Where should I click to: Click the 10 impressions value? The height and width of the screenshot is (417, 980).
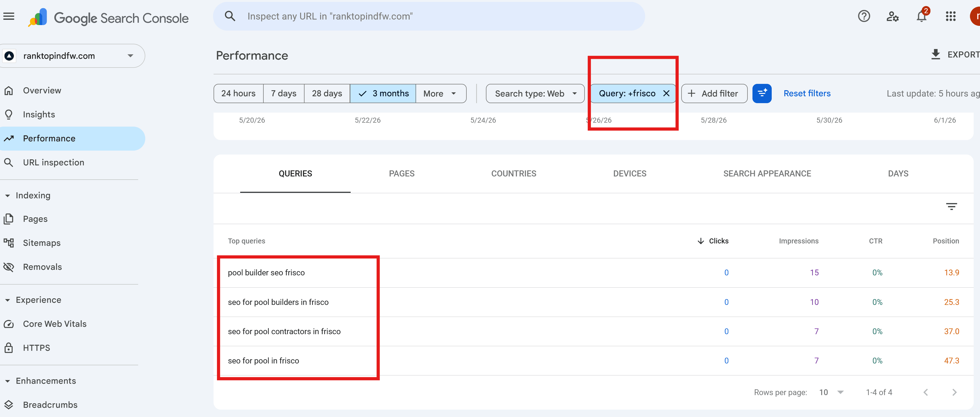814,303
